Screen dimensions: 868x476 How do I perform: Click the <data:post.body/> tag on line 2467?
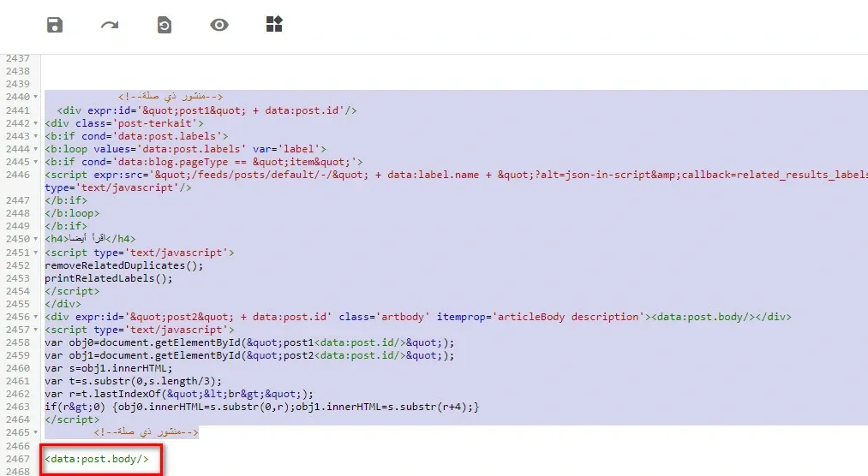[97, 459]
